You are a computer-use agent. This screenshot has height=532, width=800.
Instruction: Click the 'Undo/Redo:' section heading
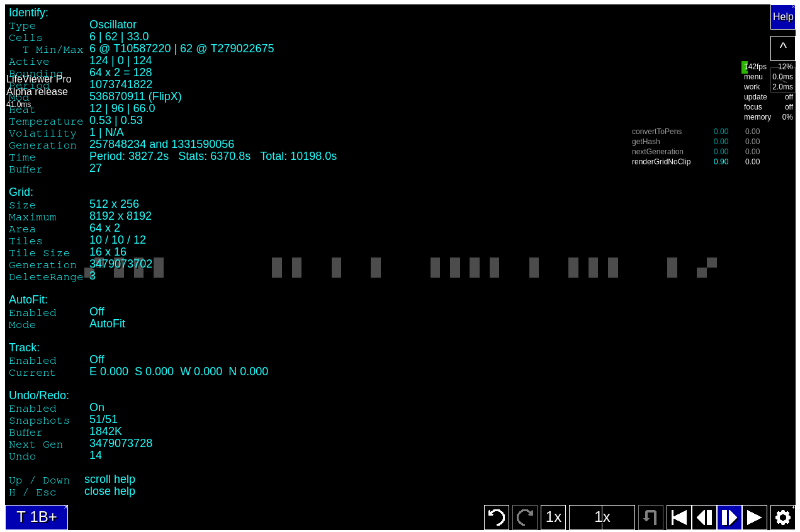39,395
